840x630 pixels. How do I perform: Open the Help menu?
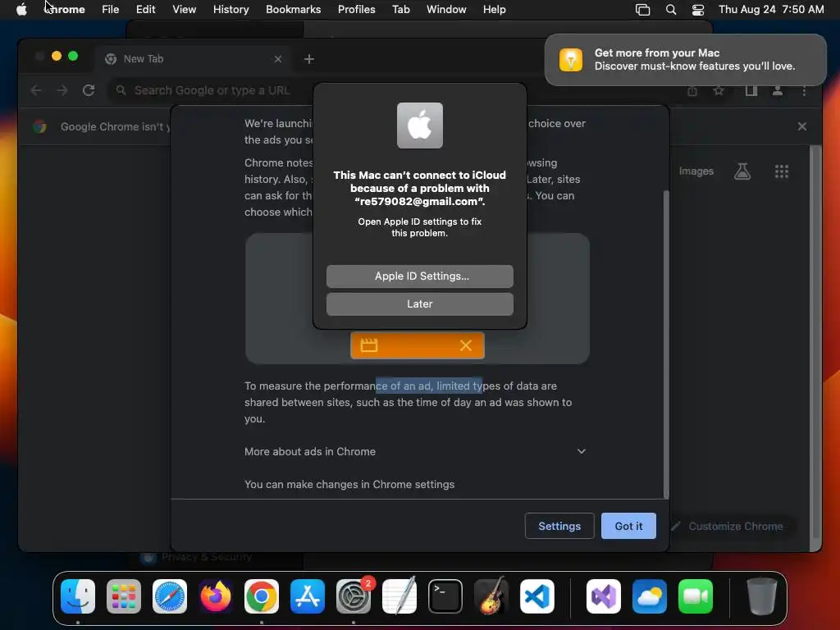click(494, 10)
